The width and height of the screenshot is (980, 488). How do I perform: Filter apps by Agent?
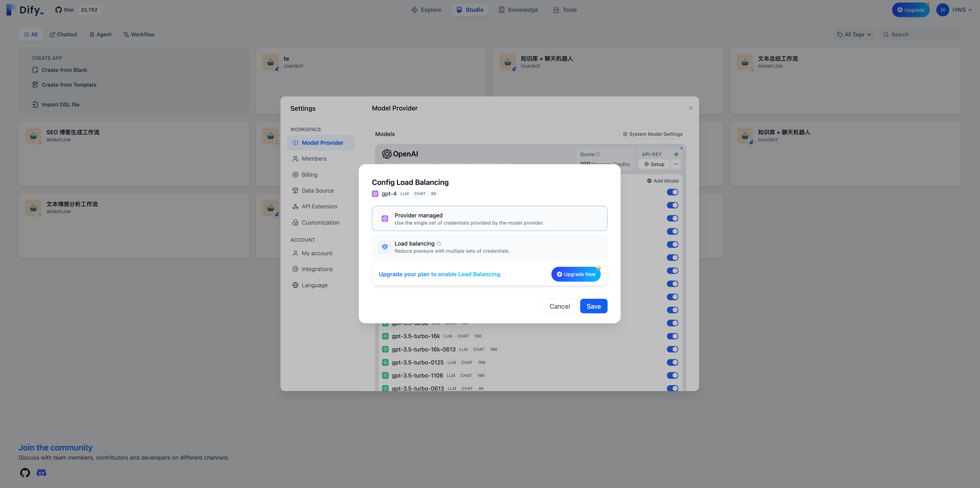coord(100,35)
